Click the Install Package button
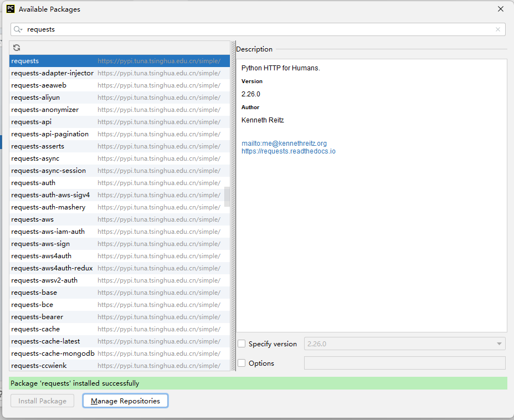This screenshot has height=420, width=514. (42, 400)
